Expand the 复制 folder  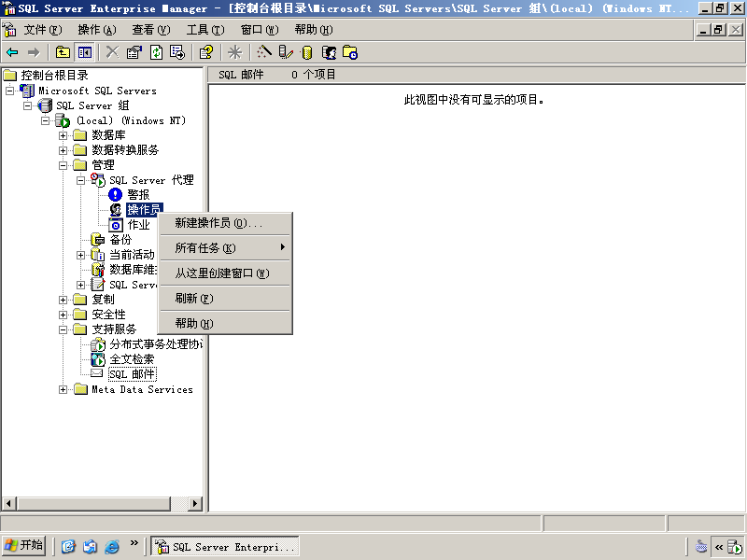click(63, 300)
